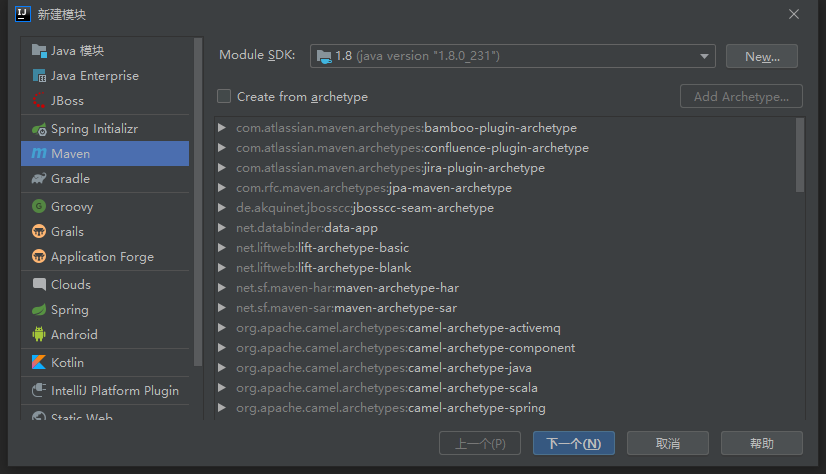
Task: Click the 取消 cancel button
Action: pos(668,443)
